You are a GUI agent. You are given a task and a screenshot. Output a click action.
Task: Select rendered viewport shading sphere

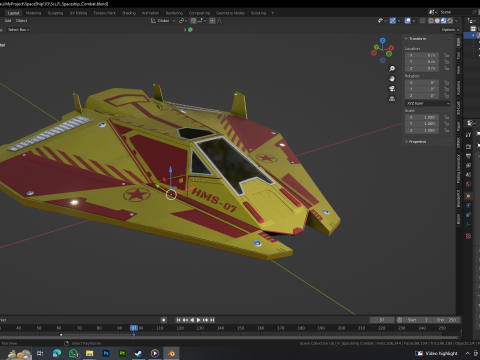(450, 21)
